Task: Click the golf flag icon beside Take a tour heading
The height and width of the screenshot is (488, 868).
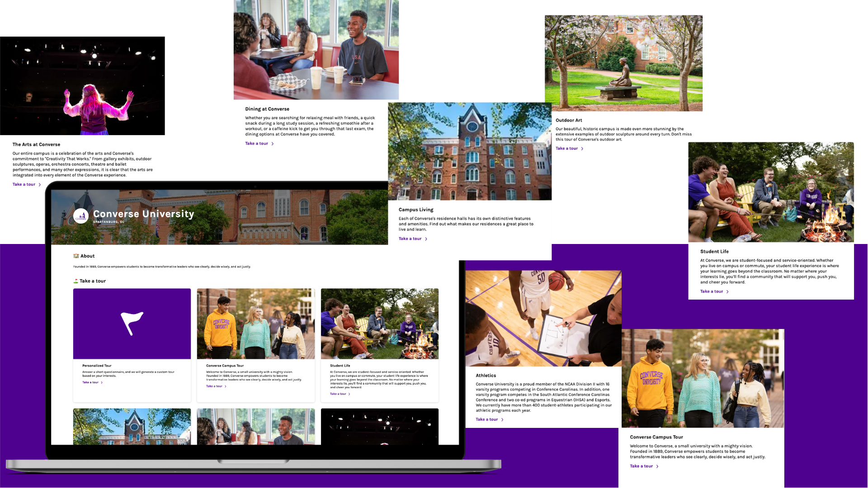Action: point(76,281)
